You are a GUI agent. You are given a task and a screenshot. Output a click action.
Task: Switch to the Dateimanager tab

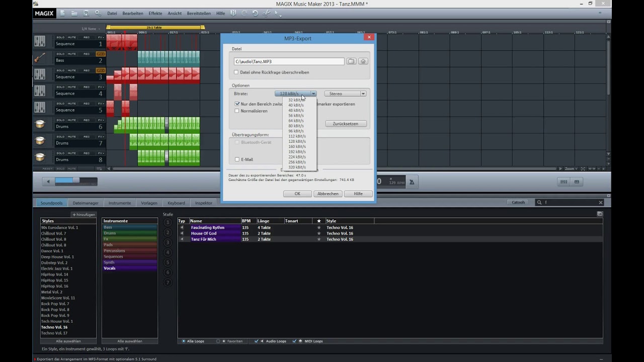point(86,203)
